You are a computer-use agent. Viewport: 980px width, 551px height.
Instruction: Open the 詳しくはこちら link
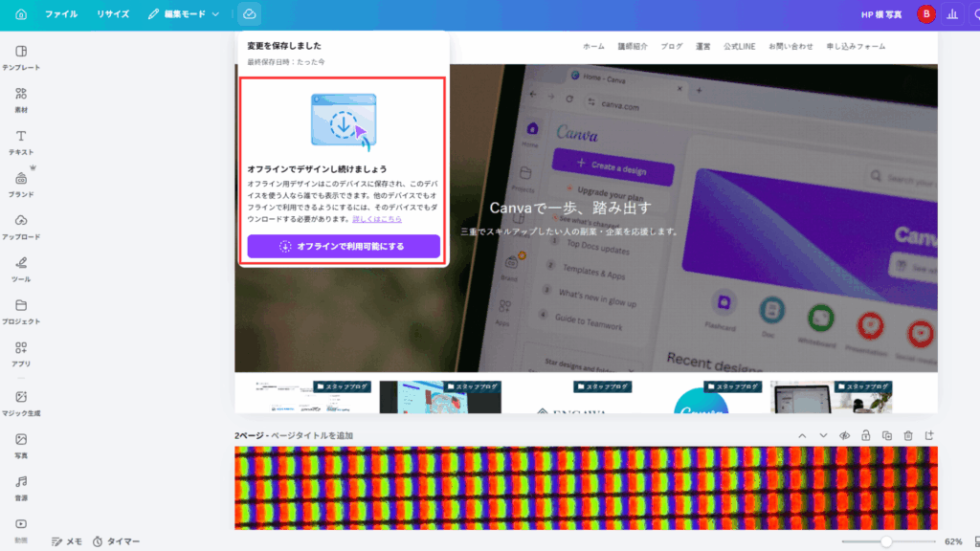pyautogui.click(x=377, y=219)
